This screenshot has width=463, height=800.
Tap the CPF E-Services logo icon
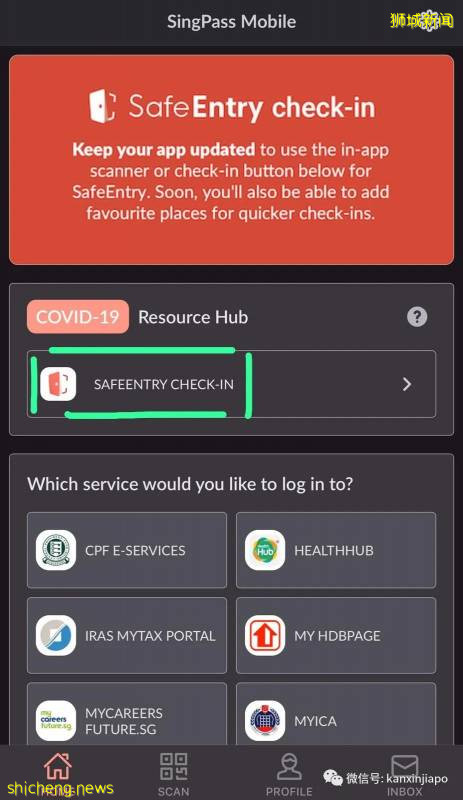point(56,551)
